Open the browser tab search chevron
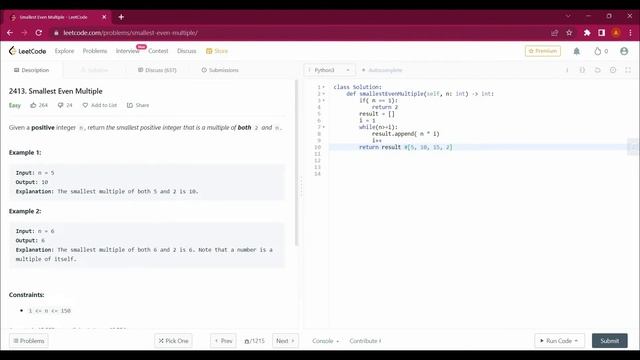 [568, 16]
